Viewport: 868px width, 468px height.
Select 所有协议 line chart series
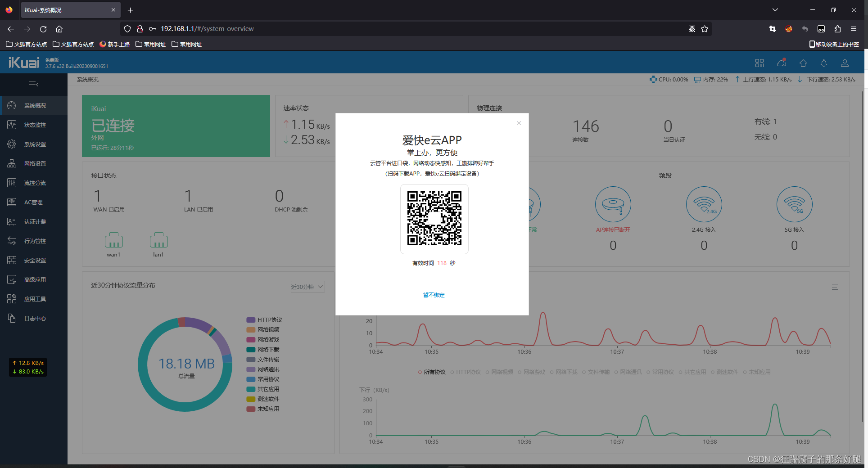[432, 372]
